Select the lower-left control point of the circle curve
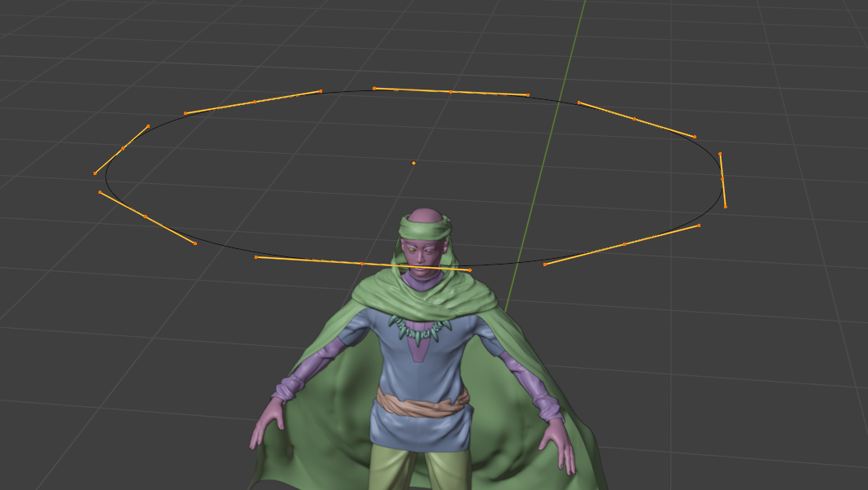Screen dimensions: 868x490 click(x=145, y=217)
